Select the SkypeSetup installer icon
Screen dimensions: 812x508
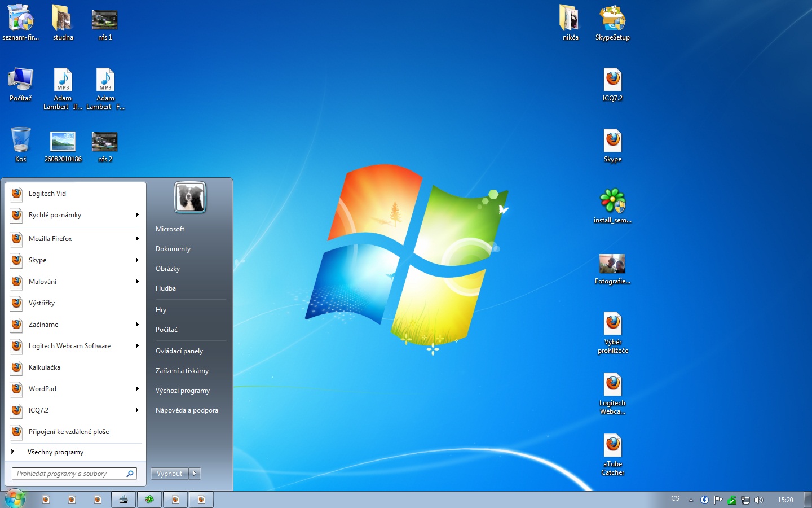(612, 23)
